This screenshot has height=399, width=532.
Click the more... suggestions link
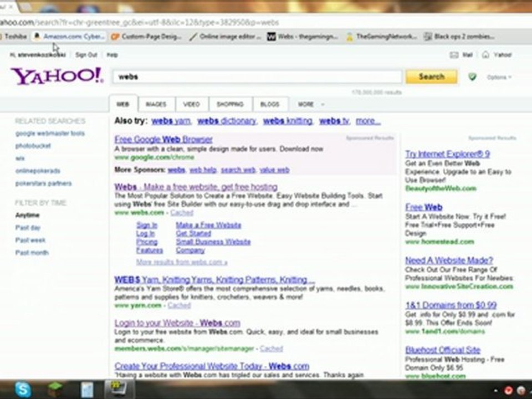click(x=368, y=121)
